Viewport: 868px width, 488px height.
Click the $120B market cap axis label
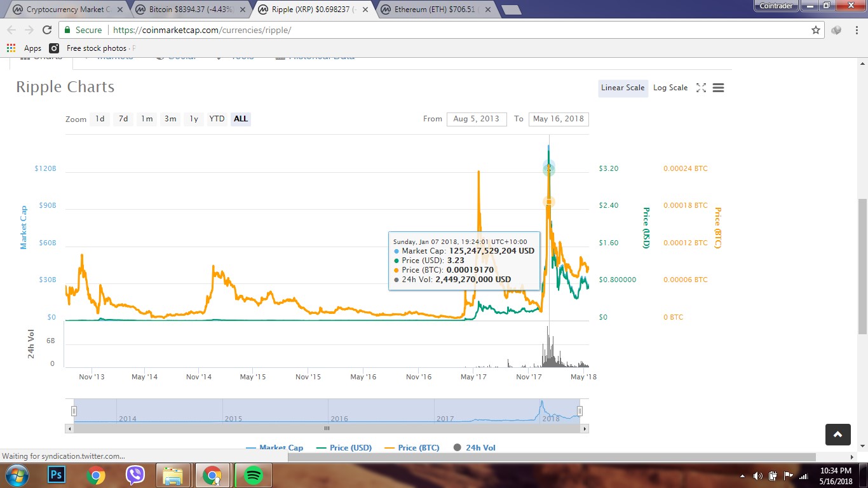pos(46,168)
